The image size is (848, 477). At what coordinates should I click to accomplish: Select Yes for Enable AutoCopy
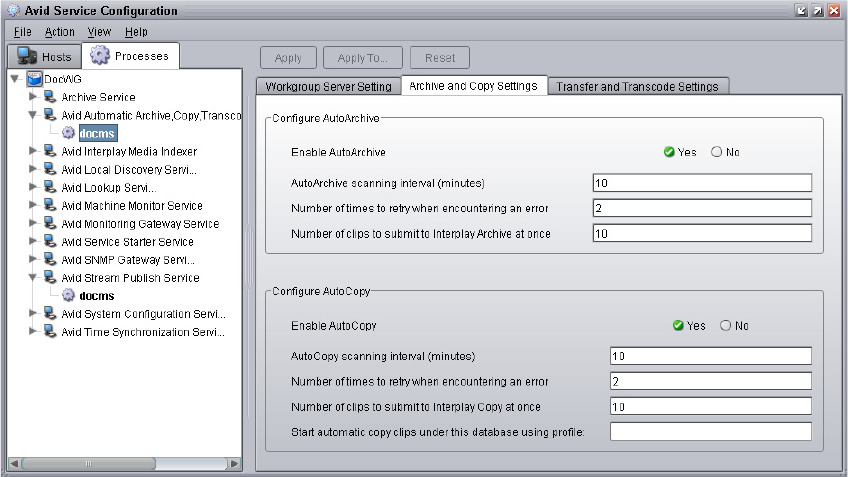(x=678, y=326)
